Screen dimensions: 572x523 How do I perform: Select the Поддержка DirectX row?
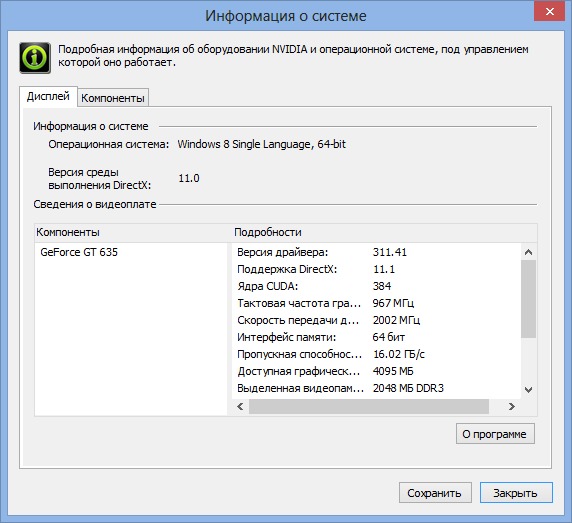(x=376, y=269)
